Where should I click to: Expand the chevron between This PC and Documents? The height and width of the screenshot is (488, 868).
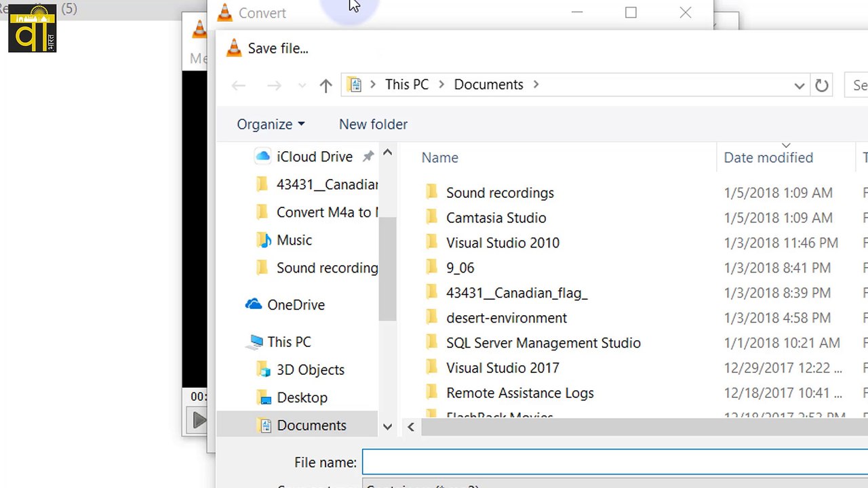click(x=441, y=85)
